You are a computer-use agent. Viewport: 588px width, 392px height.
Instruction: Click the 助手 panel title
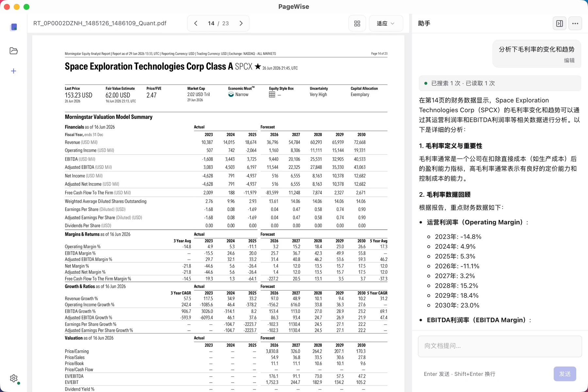pos(424,24)
